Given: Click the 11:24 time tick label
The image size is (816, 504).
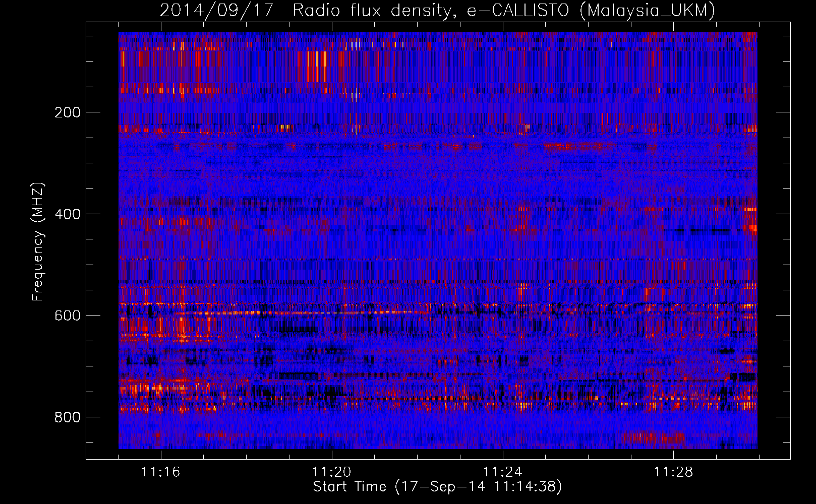Looking at the screenshot, I should tap(502, 472).
